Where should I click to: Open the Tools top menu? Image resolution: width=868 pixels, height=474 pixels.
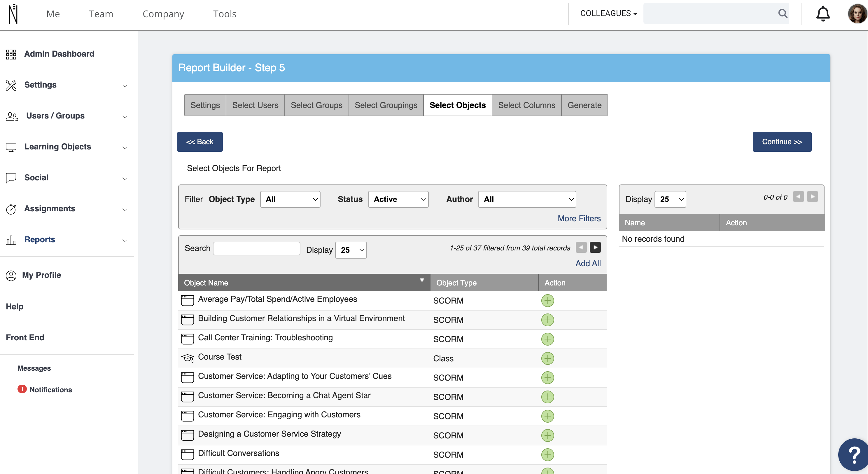point(224,14)
